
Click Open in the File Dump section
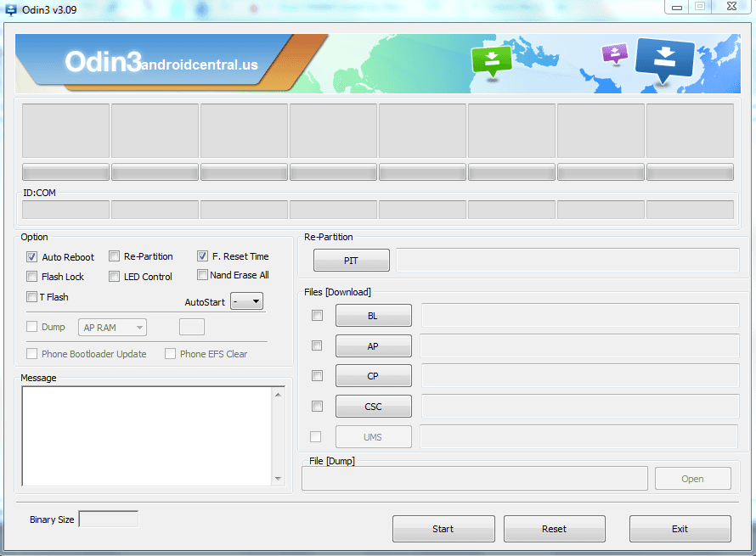coord(692,478)
